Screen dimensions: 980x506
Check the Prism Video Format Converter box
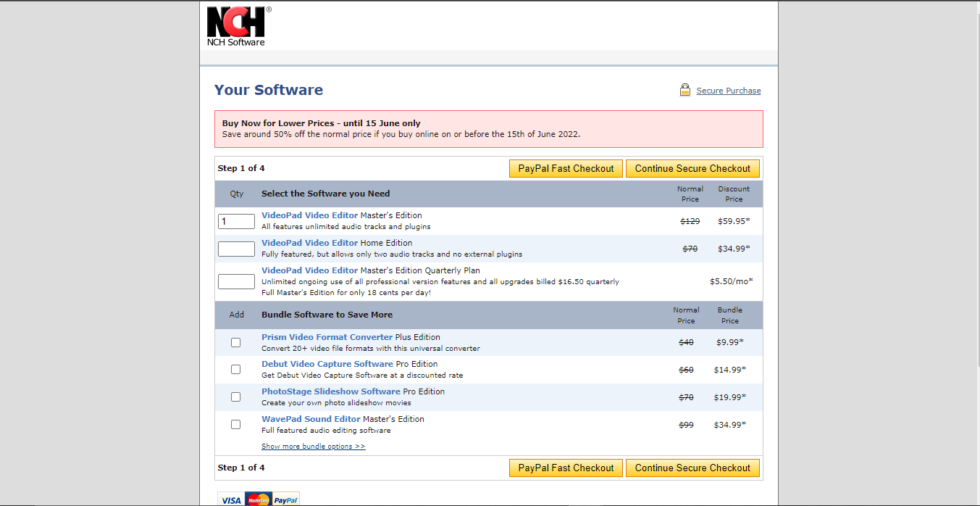pyautogui.click(x=235, y=342)
